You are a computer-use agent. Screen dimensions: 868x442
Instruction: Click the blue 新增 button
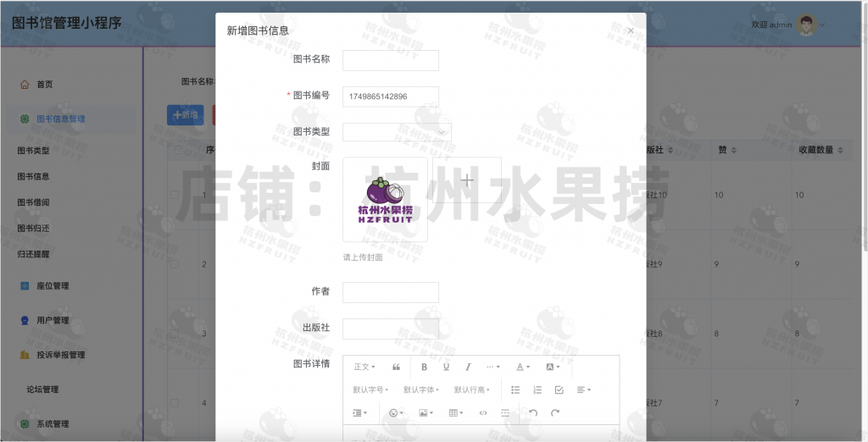(186, 115)
